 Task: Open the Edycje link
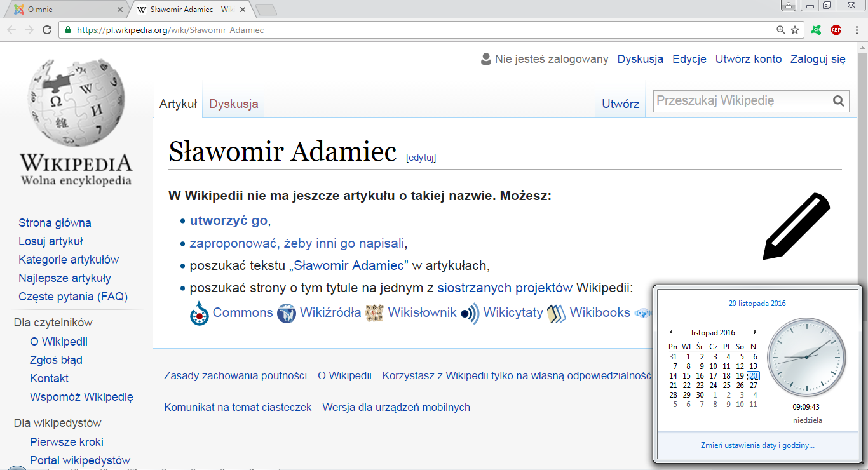click(689, 59)
